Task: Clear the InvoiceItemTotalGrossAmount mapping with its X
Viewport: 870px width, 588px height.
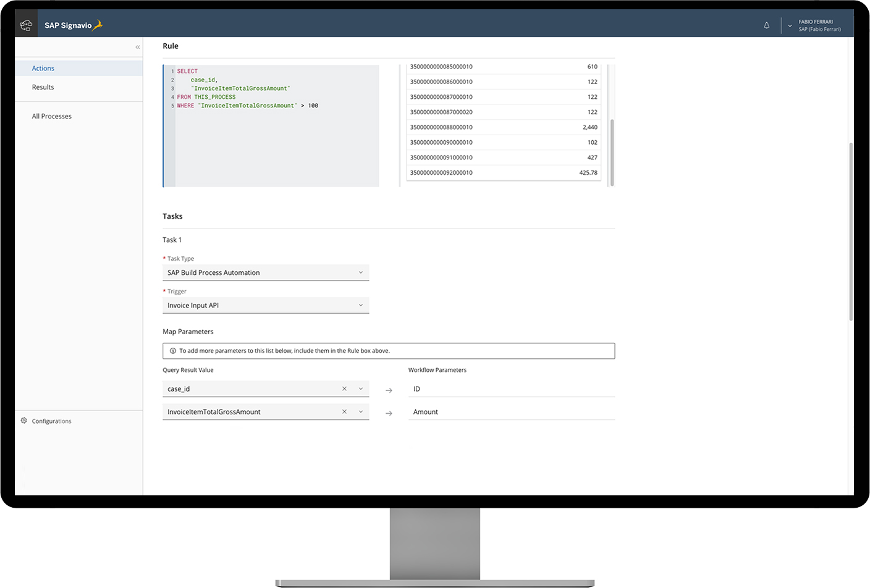Action: [x=344, y=411]
